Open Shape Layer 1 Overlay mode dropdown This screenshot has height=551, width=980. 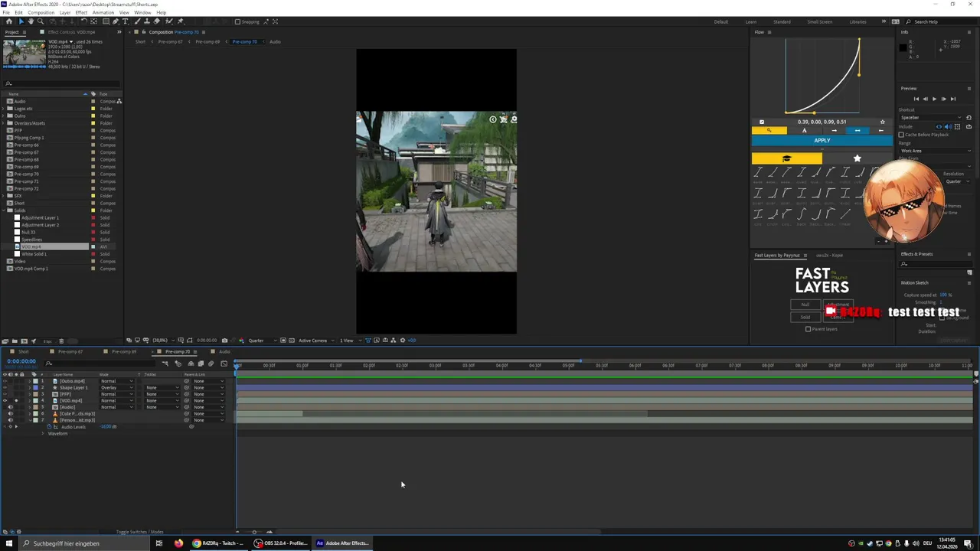(x=117, y=387)
